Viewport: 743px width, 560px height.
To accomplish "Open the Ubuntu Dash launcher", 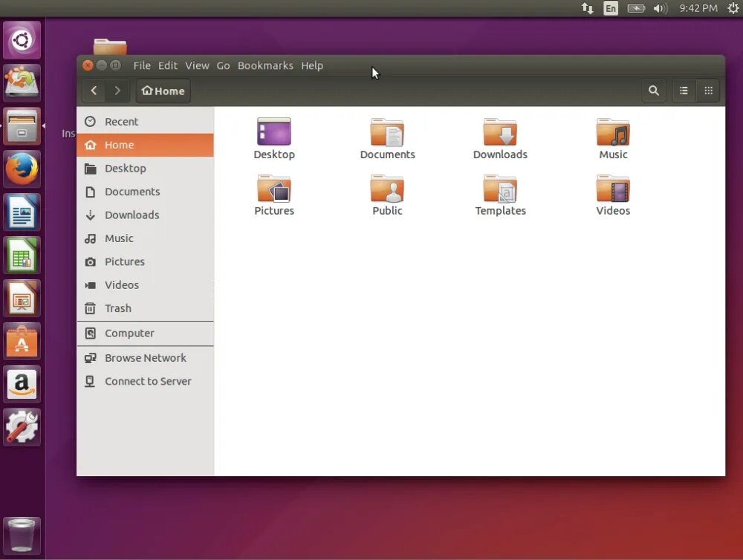I will coord(22,39).
